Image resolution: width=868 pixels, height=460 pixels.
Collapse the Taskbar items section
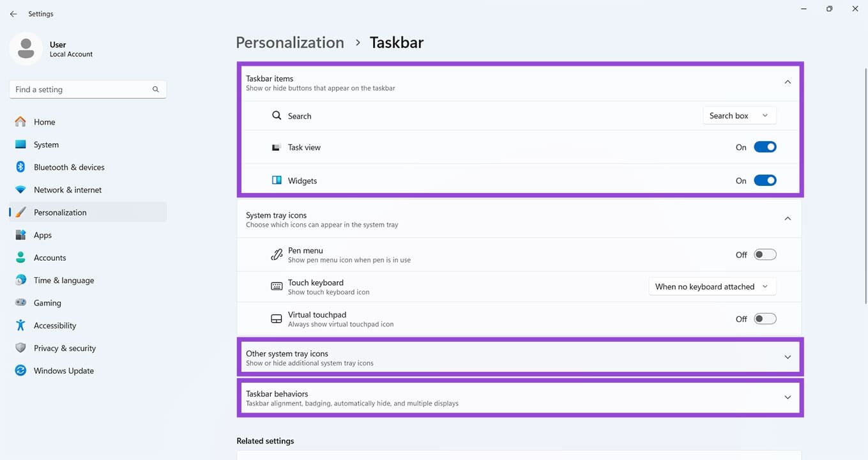tap(788, 82)
